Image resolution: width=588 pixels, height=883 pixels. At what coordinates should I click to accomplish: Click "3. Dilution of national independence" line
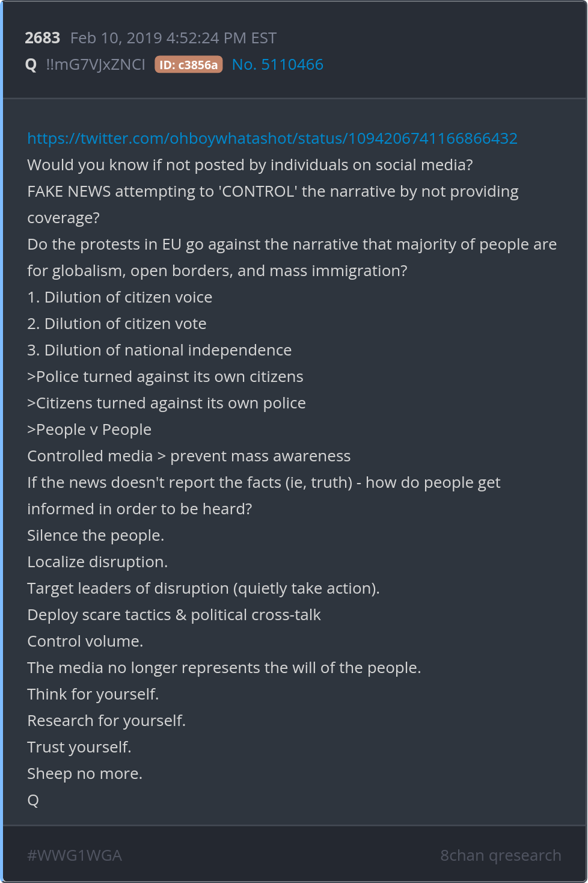point(159,350)
